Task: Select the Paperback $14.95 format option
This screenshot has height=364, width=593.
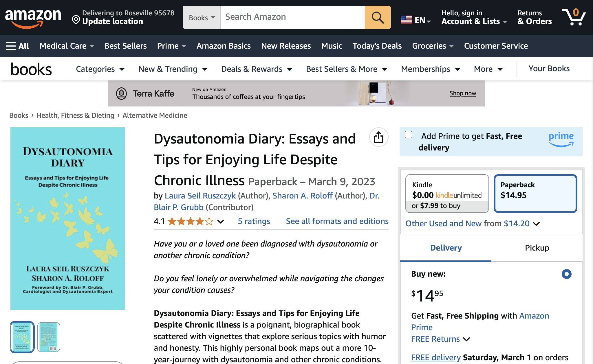Action: [x=535, y=194]
